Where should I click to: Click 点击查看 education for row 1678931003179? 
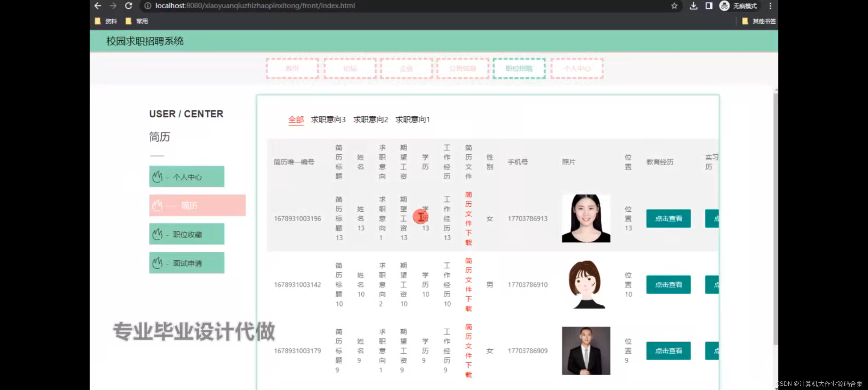(669, 351)
